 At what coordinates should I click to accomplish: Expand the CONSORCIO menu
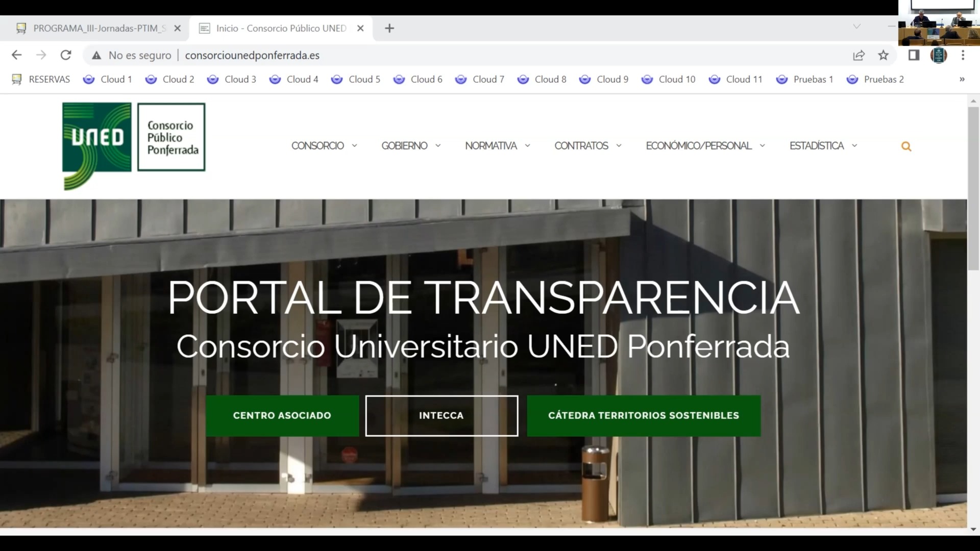[324, 146]
